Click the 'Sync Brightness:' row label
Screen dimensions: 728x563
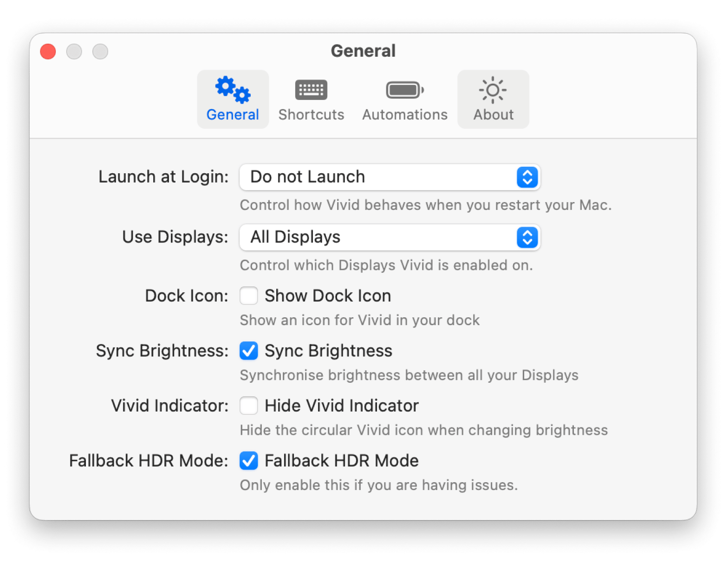coord(162,351)
